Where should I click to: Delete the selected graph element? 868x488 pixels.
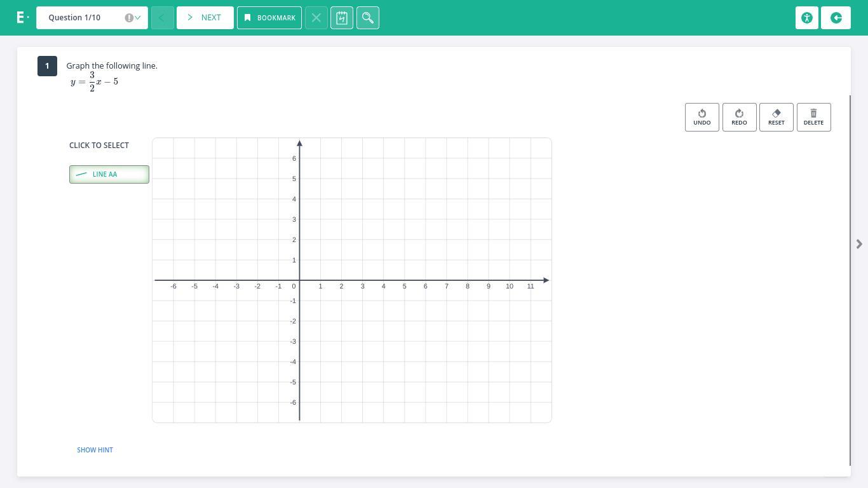tap(814, 118)
